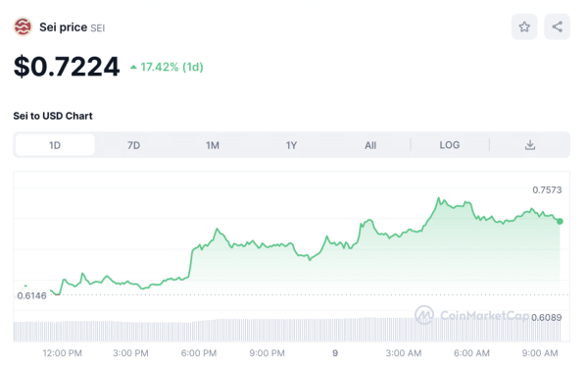Click the 9:00 AM axis label
Image resolution: width=588 pixels, height=367 pixels.
[540, 353]
